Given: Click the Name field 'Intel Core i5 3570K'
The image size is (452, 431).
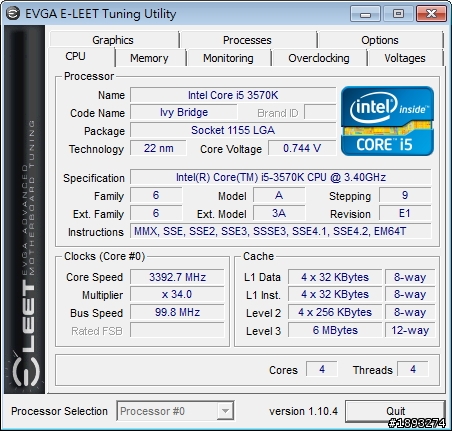Looking at the screenshot, I should 233,95.
